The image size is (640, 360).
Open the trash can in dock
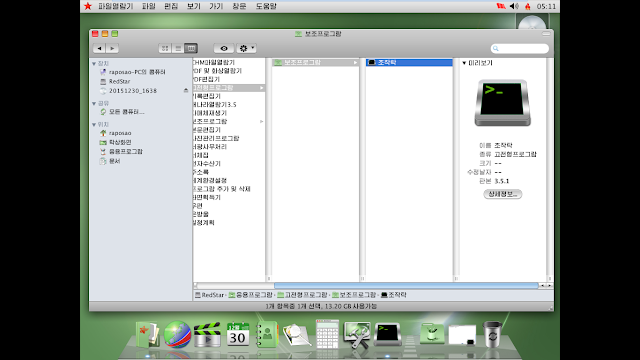(x=492, y=334)
